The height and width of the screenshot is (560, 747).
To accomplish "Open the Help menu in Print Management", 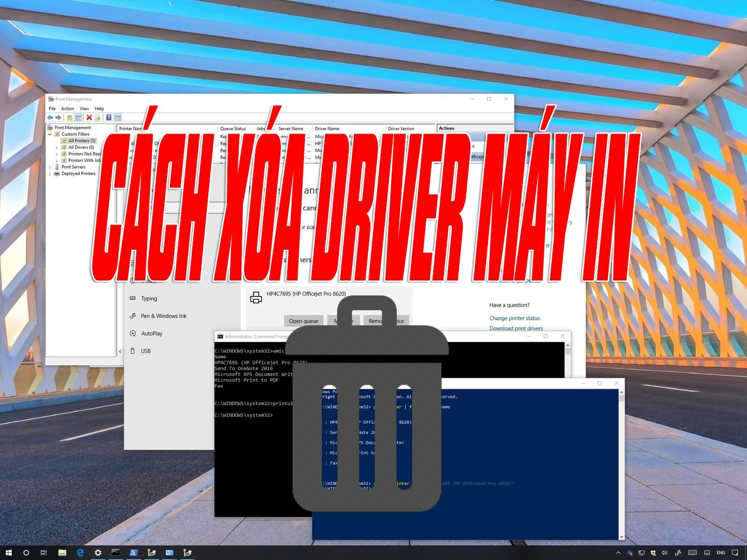I will coord(99,109).
